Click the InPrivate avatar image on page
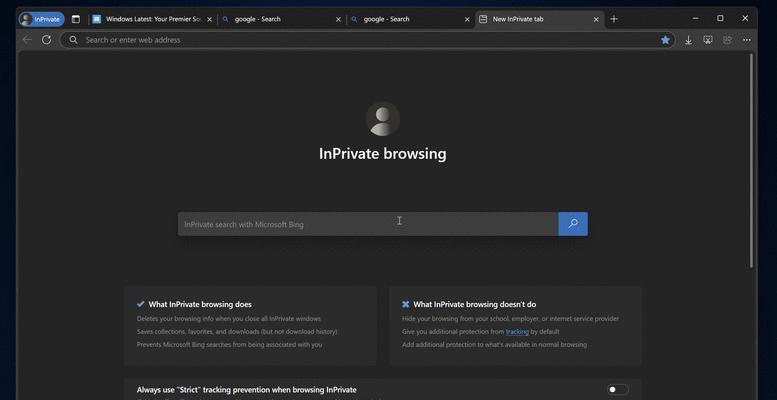The width and height of the screenshot is (777, 400). (383, 119)
